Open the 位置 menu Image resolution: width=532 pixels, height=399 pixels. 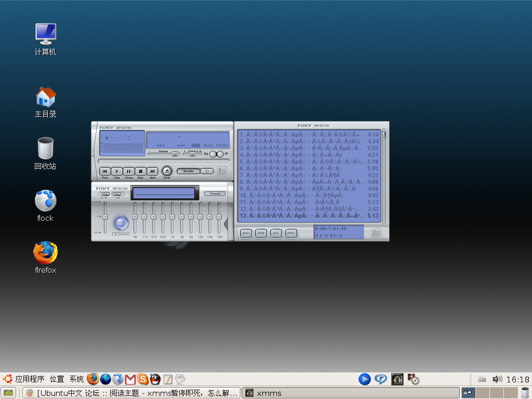click(57, 379)
